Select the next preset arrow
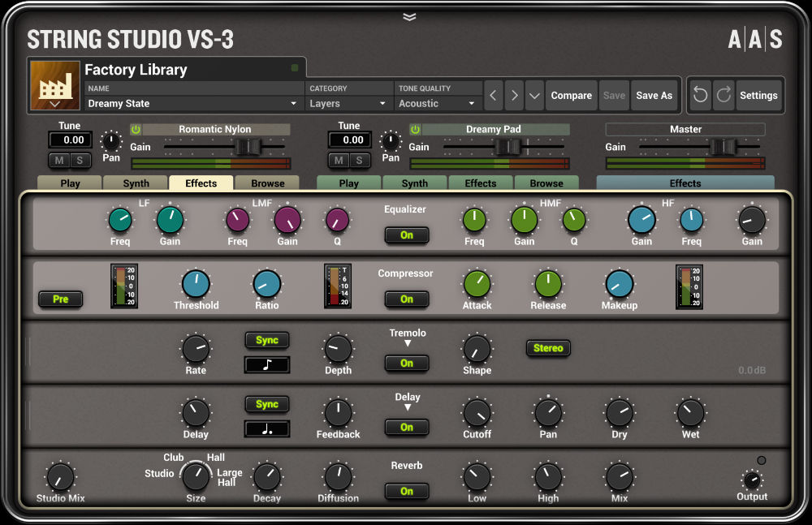 pos(514,95)
